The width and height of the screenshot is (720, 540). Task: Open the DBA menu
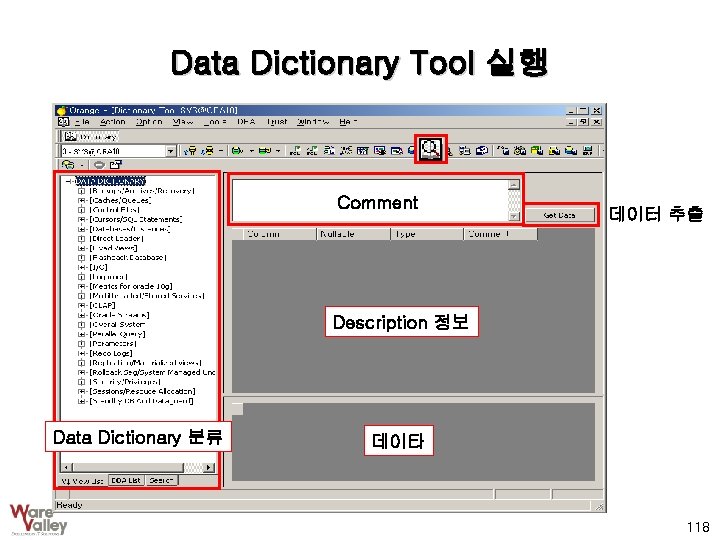(x=246, y=122)
